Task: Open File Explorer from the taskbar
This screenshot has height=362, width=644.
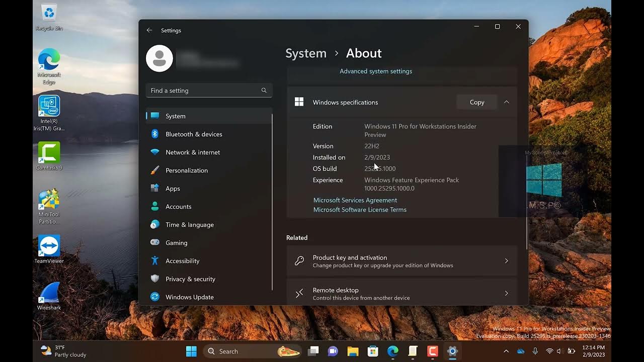Action: coord(353,351)
